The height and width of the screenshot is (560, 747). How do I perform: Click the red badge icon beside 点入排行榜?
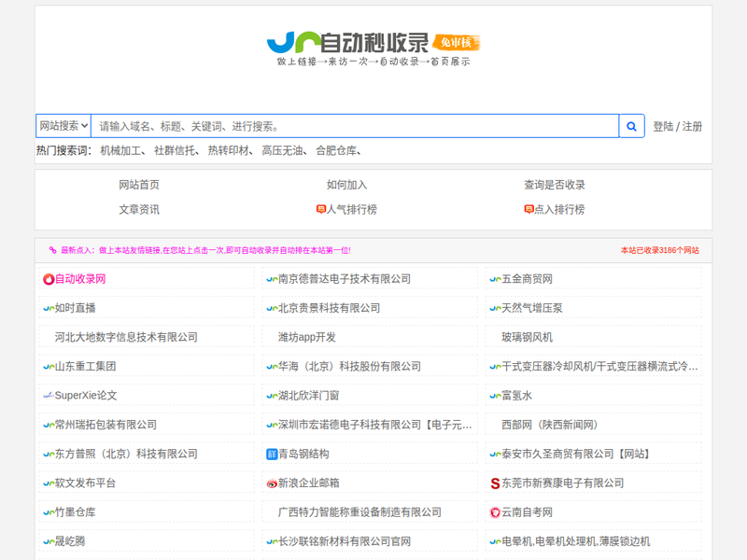pos(529,209)
